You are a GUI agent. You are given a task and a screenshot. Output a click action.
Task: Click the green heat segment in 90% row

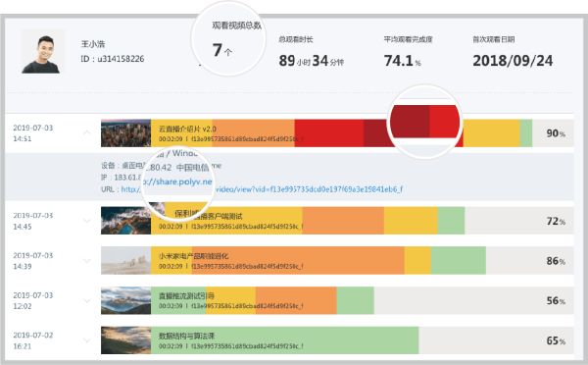[526, 132]
